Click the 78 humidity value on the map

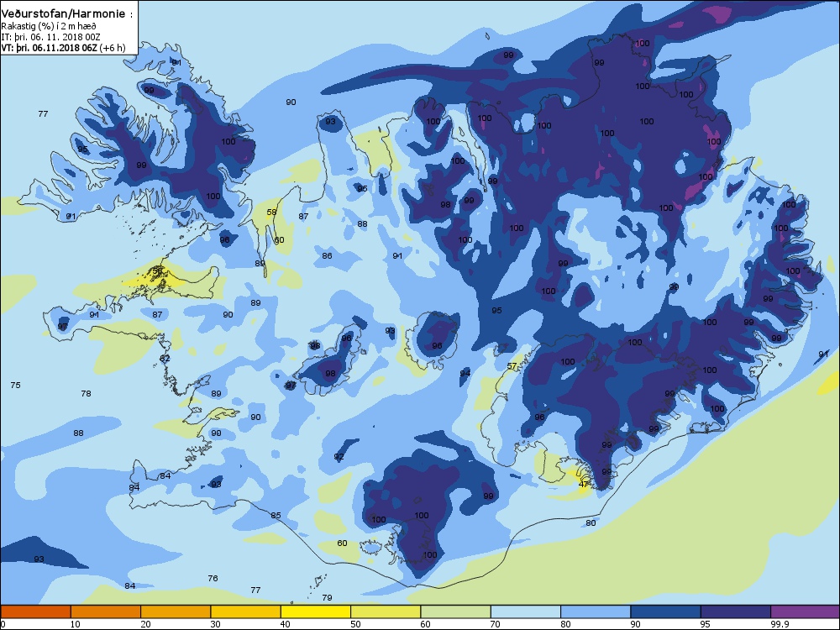point(86,393)
